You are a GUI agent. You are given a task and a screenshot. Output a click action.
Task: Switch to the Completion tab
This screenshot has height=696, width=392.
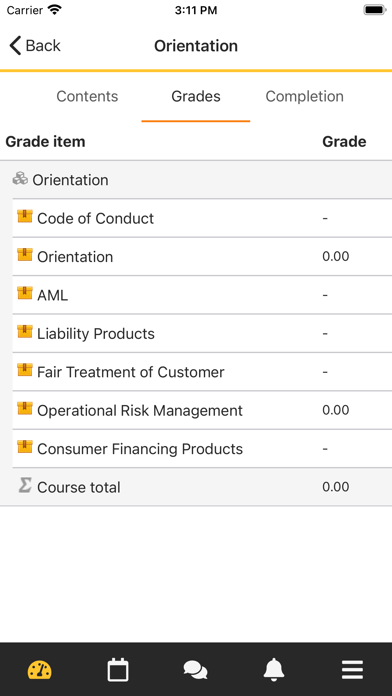pos(305,96)
